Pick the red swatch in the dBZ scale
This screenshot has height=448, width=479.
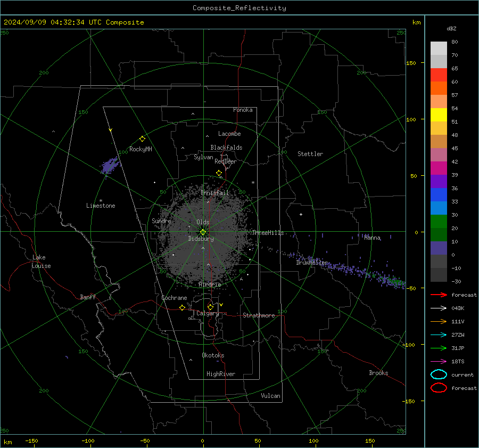(439, 75)
